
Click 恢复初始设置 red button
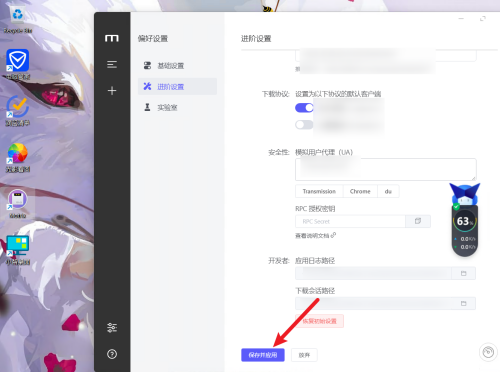319,321
